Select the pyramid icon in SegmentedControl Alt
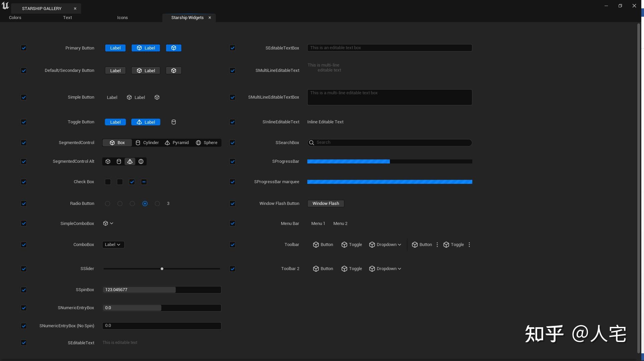 point(130,161)
